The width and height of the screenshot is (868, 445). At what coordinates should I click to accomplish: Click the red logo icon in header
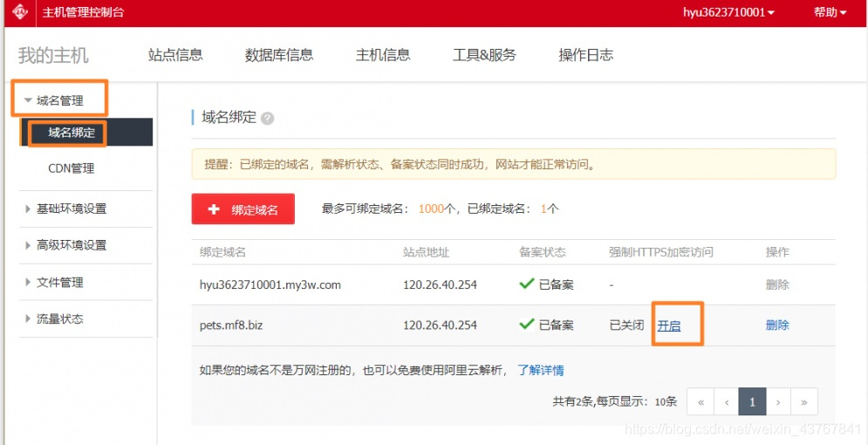pyautogui.click(x=19, y=12)
